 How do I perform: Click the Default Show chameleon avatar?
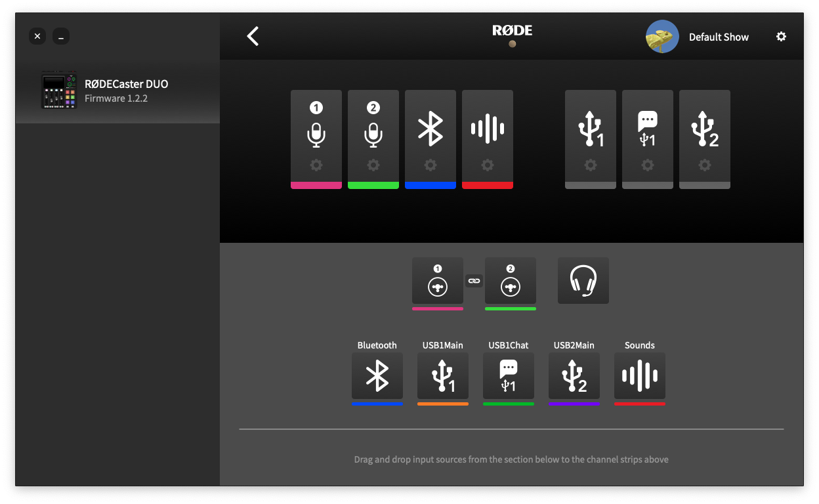tap(662, 37)
